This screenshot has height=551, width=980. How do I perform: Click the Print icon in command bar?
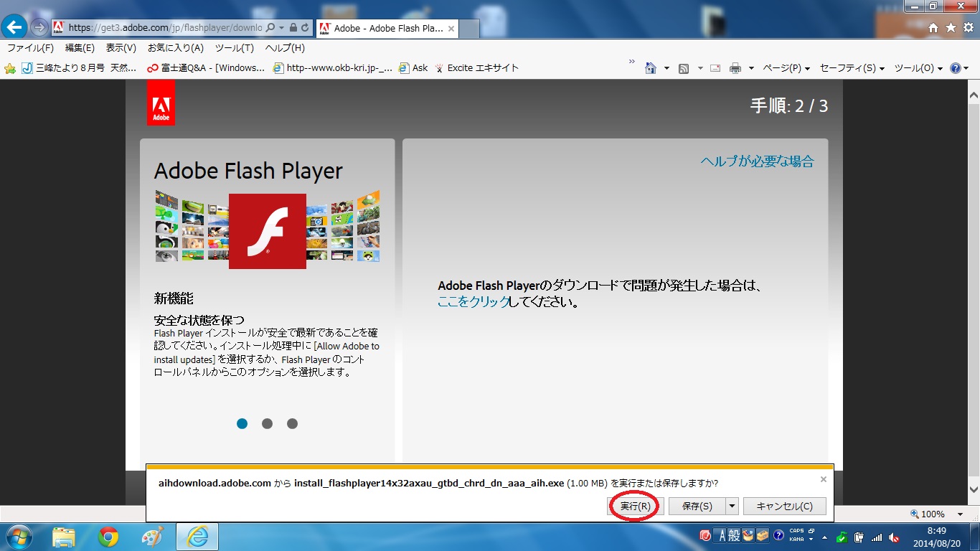coord(735,68)
